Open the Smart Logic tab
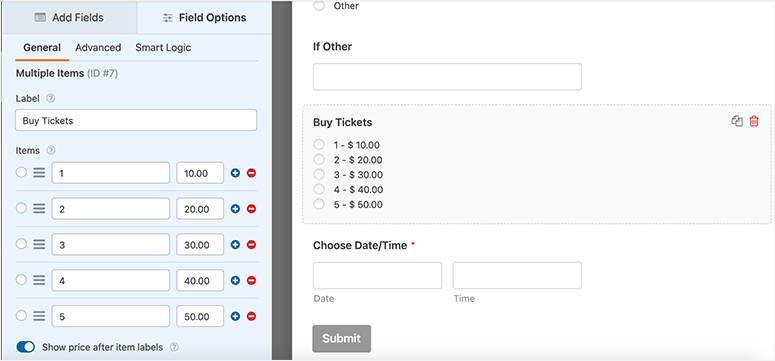The image size is (775, 361). point(163,48)
